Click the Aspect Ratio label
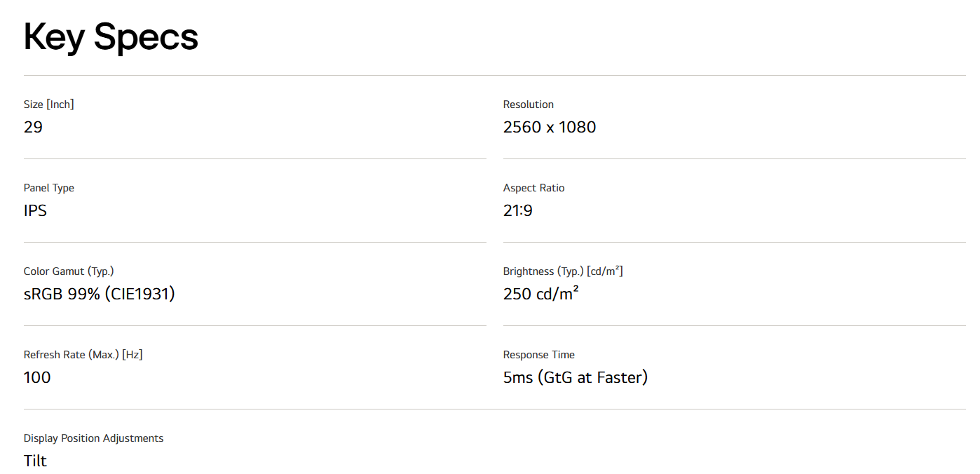 pos(533,188)
